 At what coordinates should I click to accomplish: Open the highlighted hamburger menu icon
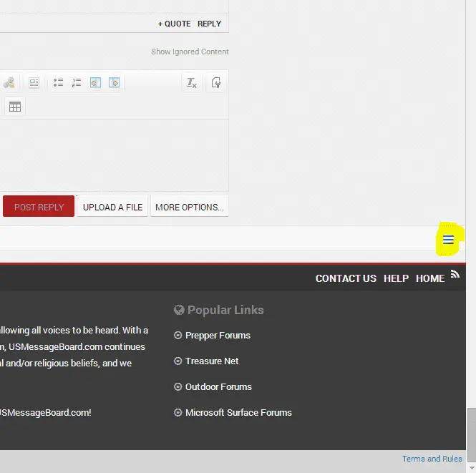448,240
